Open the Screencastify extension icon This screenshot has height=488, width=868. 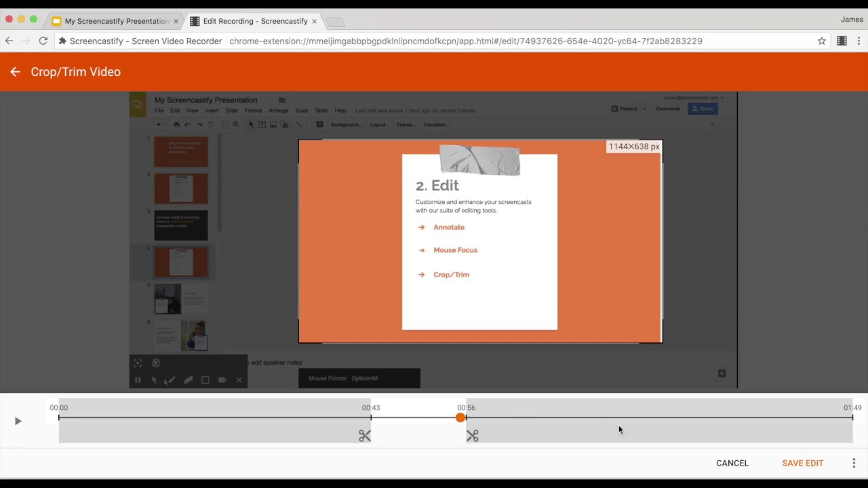click(842, 41)
